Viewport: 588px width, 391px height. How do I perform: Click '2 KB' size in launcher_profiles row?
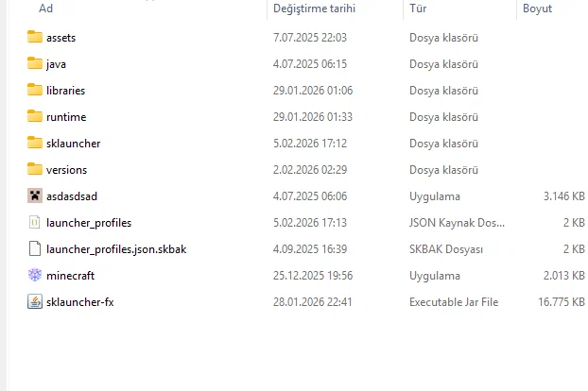tap(574, 223)
